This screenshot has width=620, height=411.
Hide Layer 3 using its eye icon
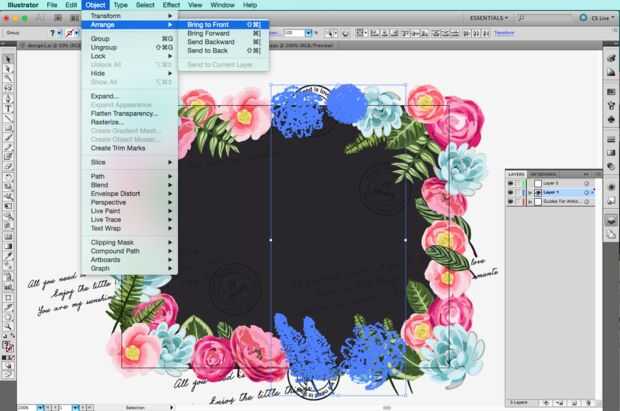click(510, 184)
